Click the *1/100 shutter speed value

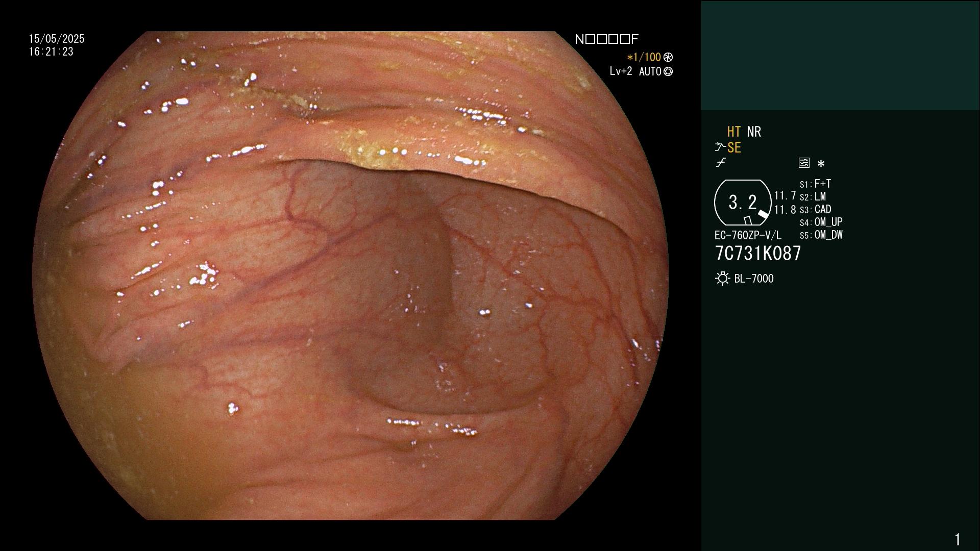(x=644, y=57)
